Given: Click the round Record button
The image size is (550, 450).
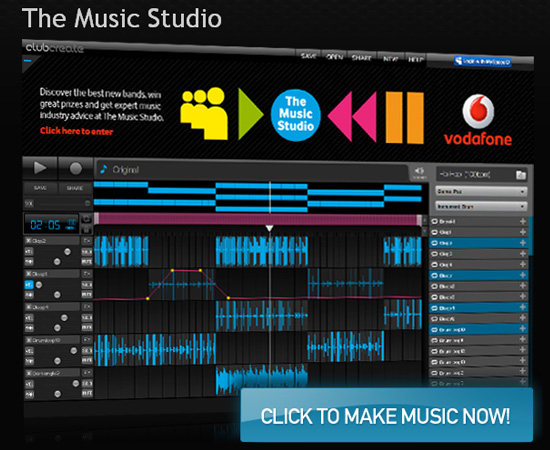Looking at the screenshot, I should pos(75,169).
